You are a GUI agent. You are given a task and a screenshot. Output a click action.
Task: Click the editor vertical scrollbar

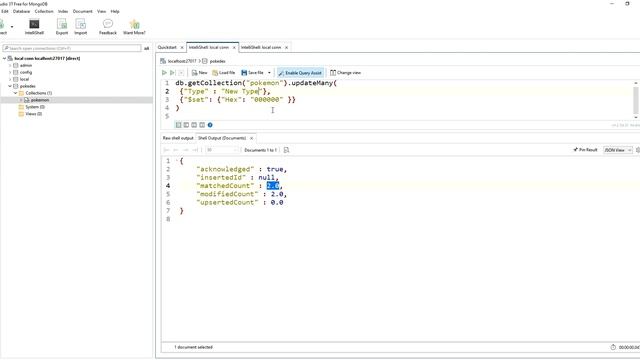[x=636, y=100]
